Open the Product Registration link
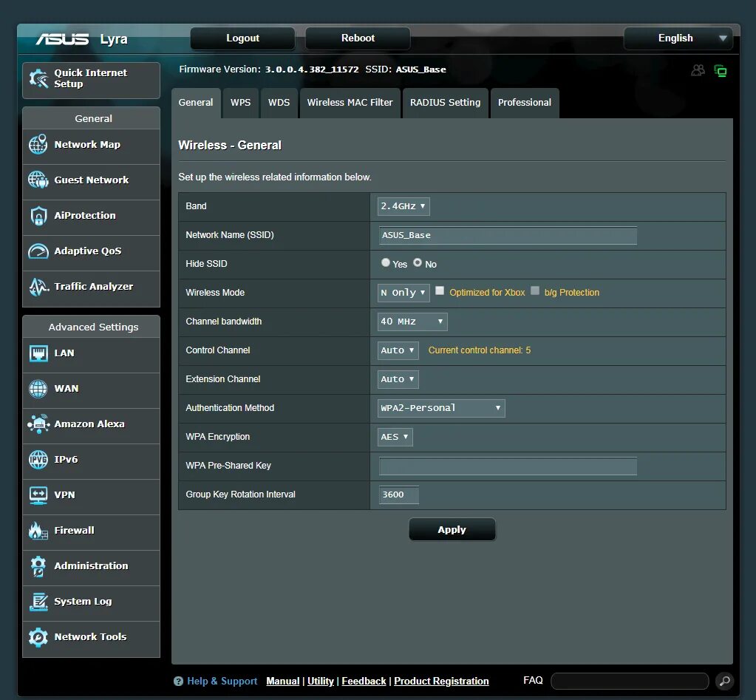 [441, 682]
